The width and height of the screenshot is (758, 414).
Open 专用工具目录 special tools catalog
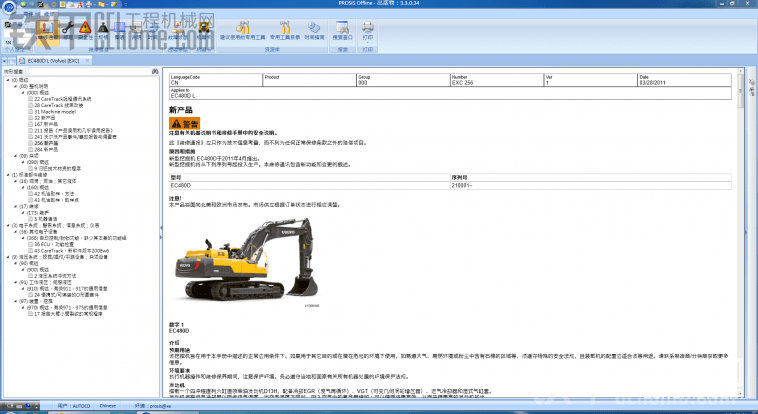(285, 30)
